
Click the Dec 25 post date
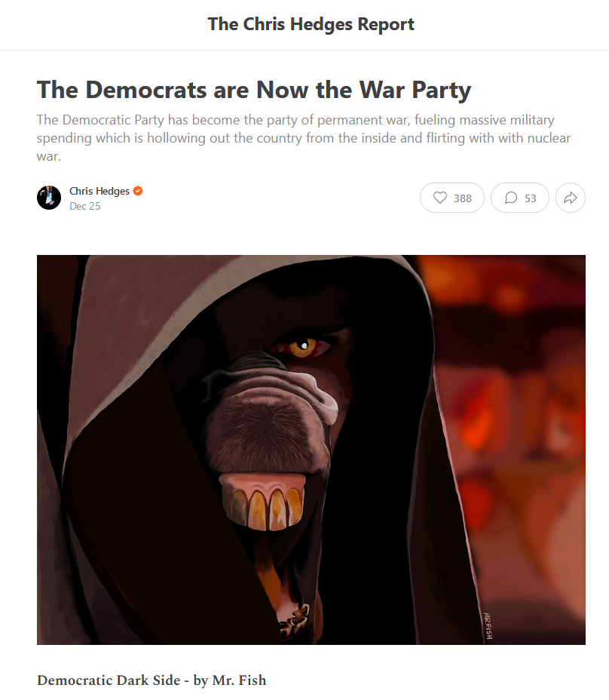click(84, 206)
